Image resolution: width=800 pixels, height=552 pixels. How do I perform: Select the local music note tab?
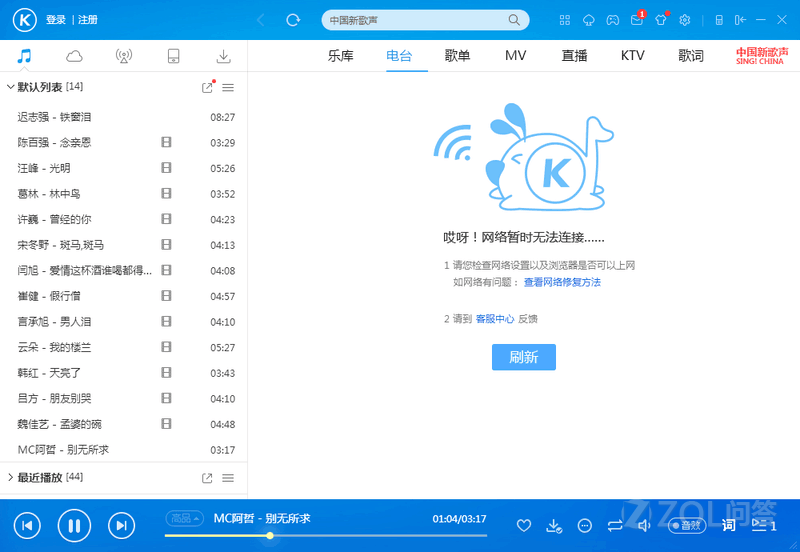point(24,56)
